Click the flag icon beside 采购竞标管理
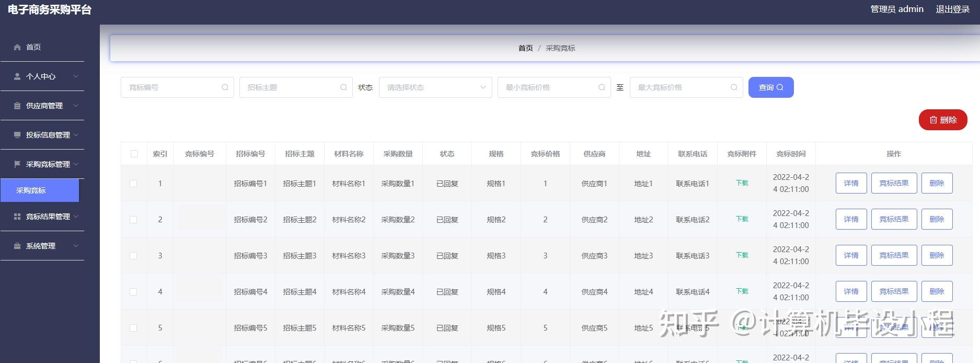 pyautogui.click(x=17, y=164)
